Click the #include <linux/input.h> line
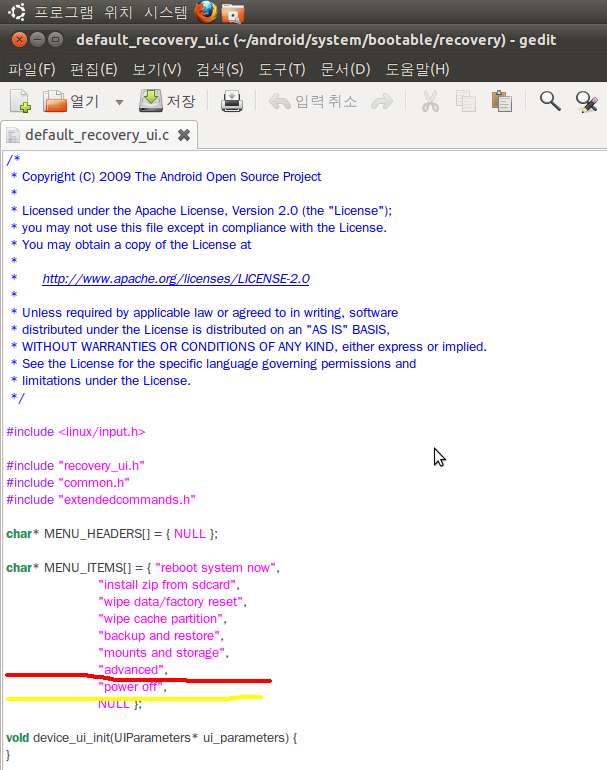Screen dimensions: 607x770 point(76,432)
